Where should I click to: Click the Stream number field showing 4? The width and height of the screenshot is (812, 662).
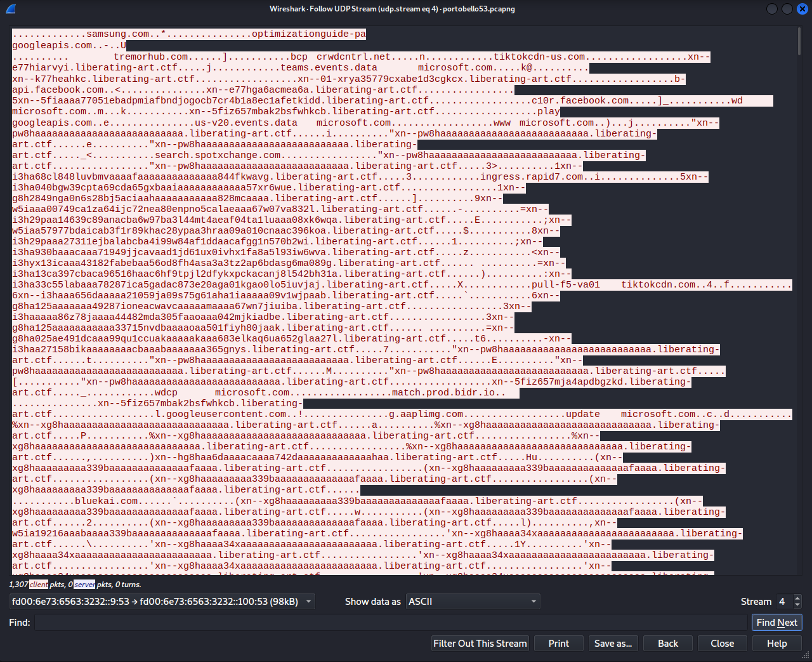click(x=785, y=602)
